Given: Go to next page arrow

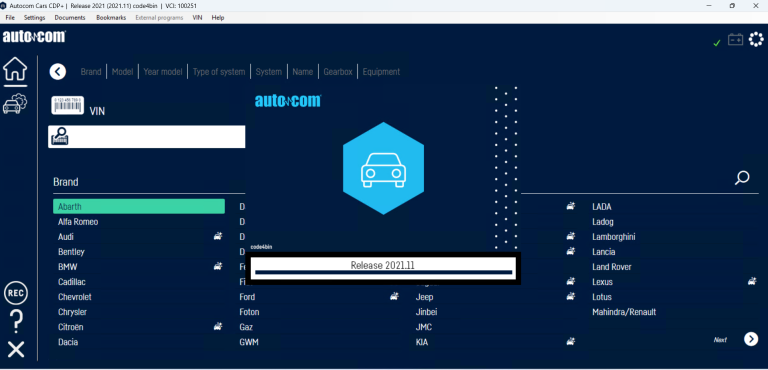Looking at the screenshot, I should pos(751,339).
